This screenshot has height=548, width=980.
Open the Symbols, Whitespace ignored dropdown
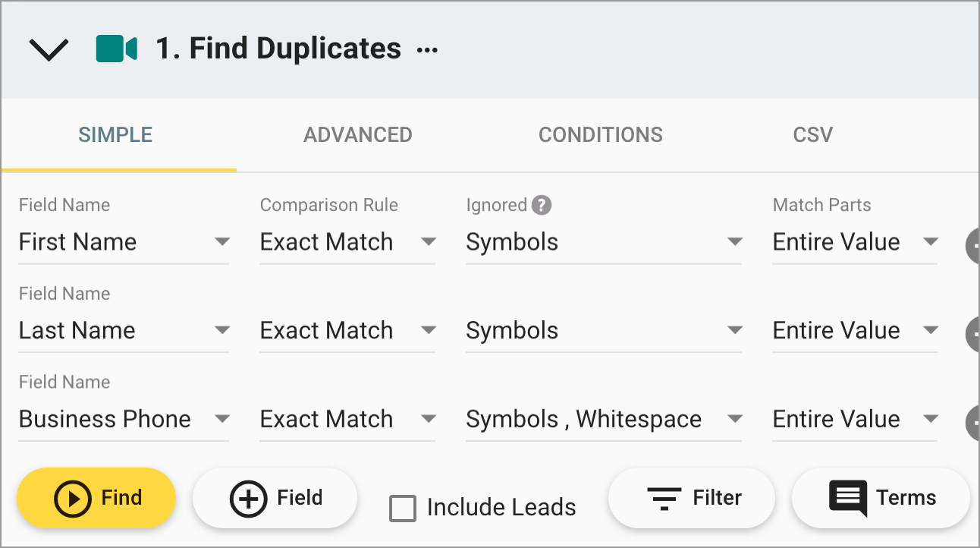coord(735,419)
